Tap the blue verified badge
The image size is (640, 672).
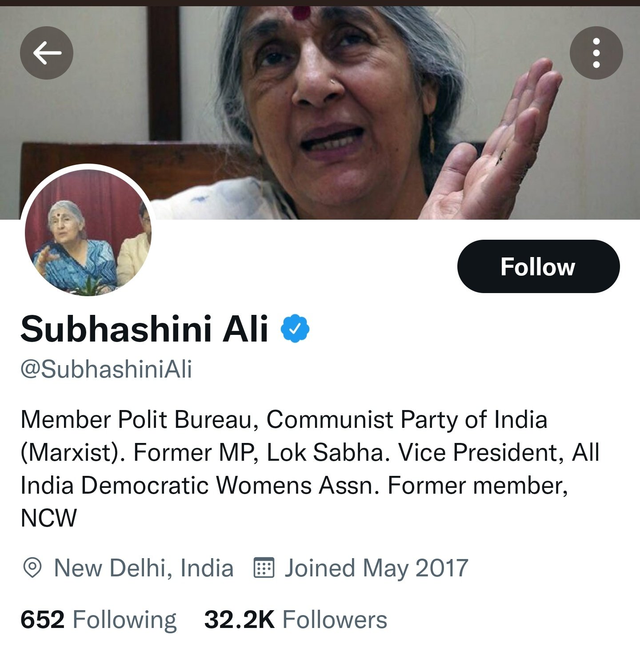tap(295, 329)
